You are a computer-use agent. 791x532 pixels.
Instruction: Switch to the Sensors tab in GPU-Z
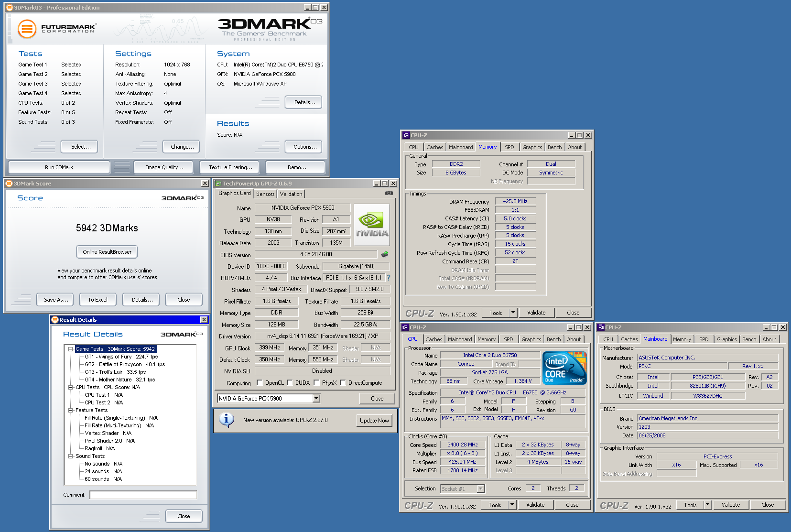(x=265, y=194)
